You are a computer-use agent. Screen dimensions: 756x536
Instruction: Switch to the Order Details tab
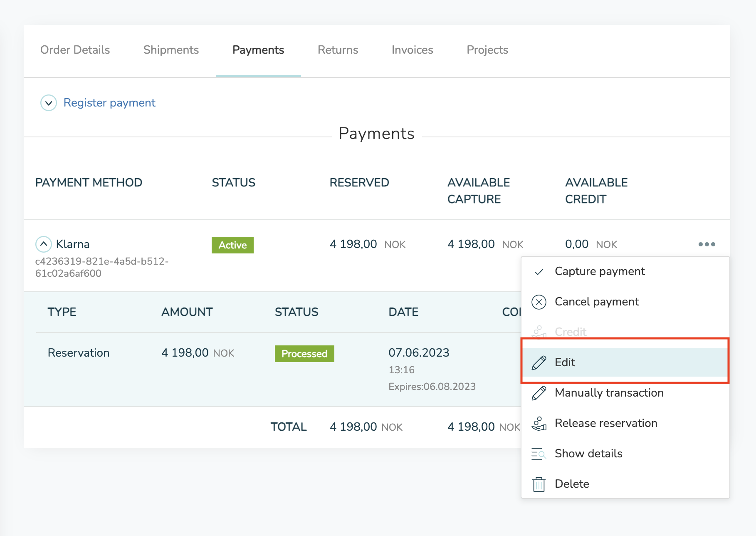point(75,50)
